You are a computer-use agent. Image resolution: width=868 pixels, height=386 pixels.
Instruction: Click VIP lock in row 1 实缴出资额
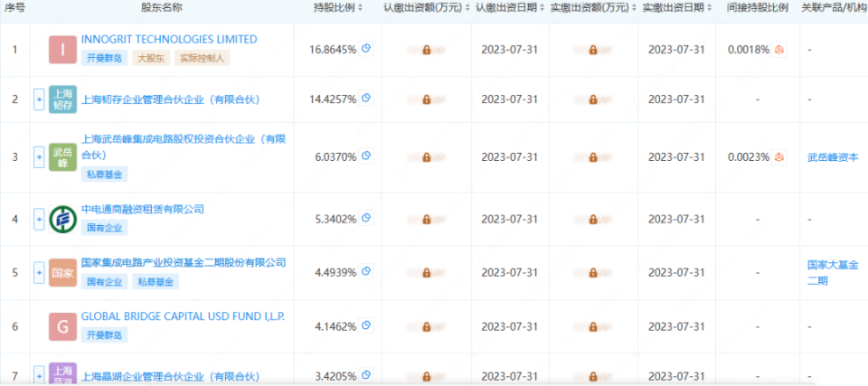[x=593, y=50]
